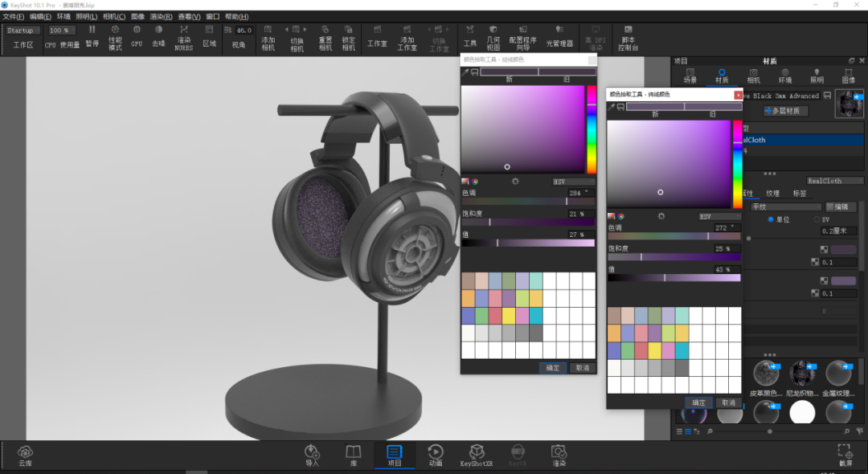Enable 去噪 denoise in the toolbar
Image resolution: width=868 pixels, height=474 pixels.
pos(158,36)
